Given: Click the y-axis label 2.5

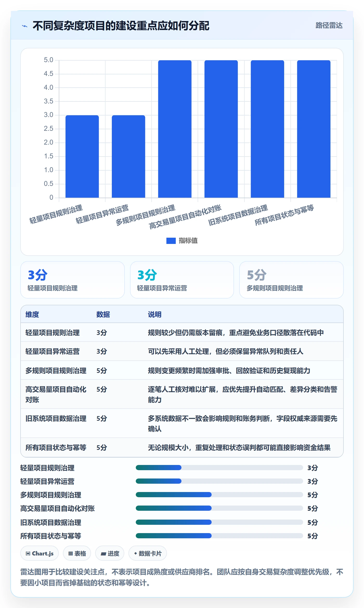Looking at the screenshot, I should (x=48, y=129).
